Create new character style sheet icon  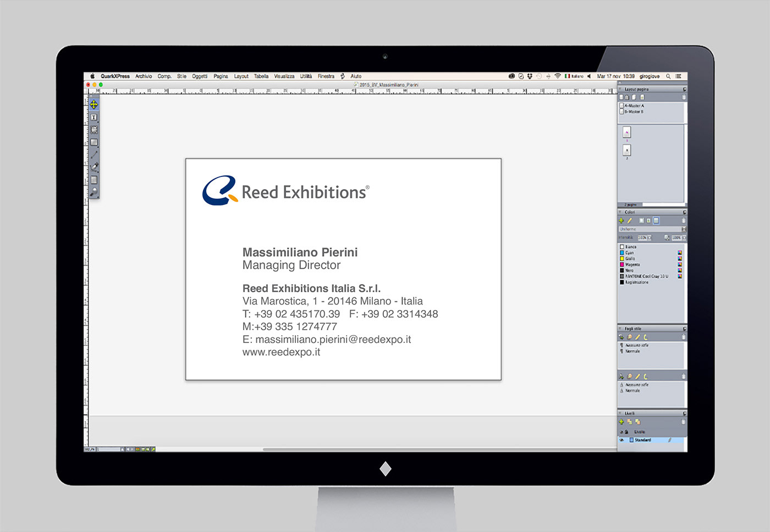(x=621, y=376)
